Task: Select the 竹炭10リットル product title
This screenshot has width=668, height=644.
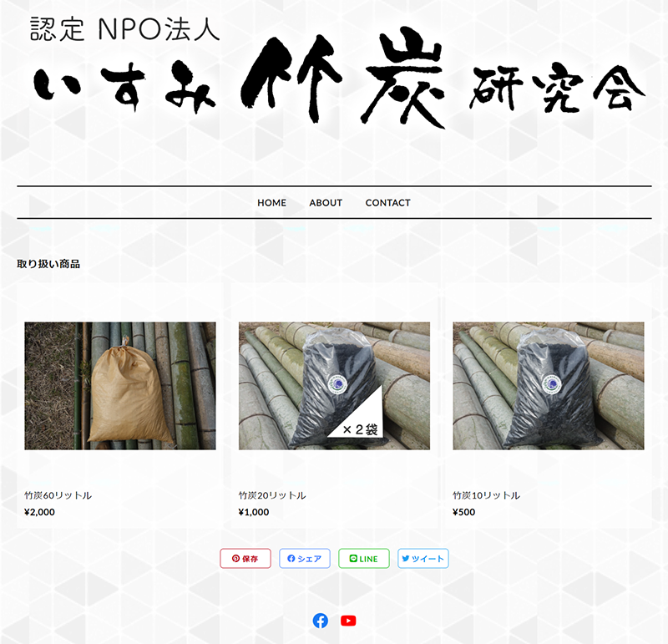Action: 486,495
